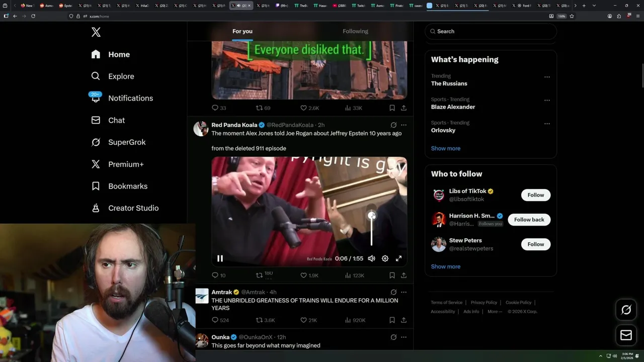The width and height of the screenshot is (644, 362).
Task: Reload the browser page
Action: point(33,16)
